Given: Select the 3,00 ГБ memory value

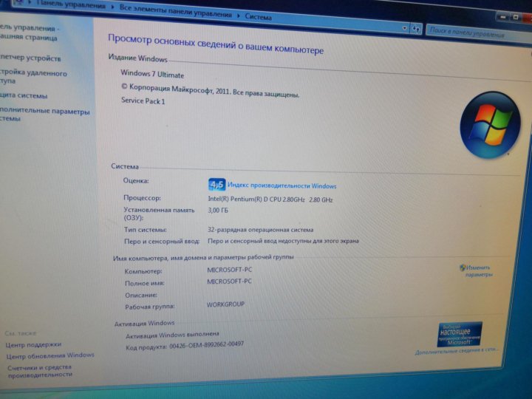Looking at the screenshot, I should [218, 211].
